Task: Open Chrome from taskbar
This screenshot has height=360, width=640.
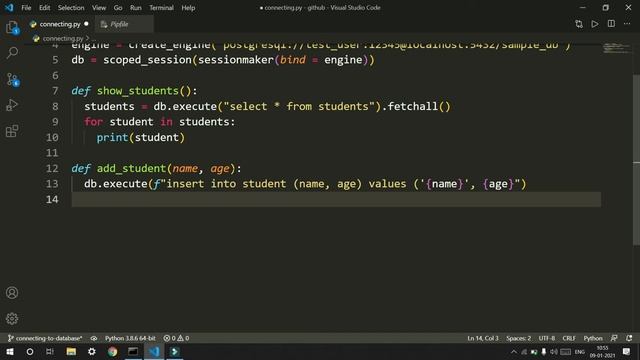Action: pos(112,351)
